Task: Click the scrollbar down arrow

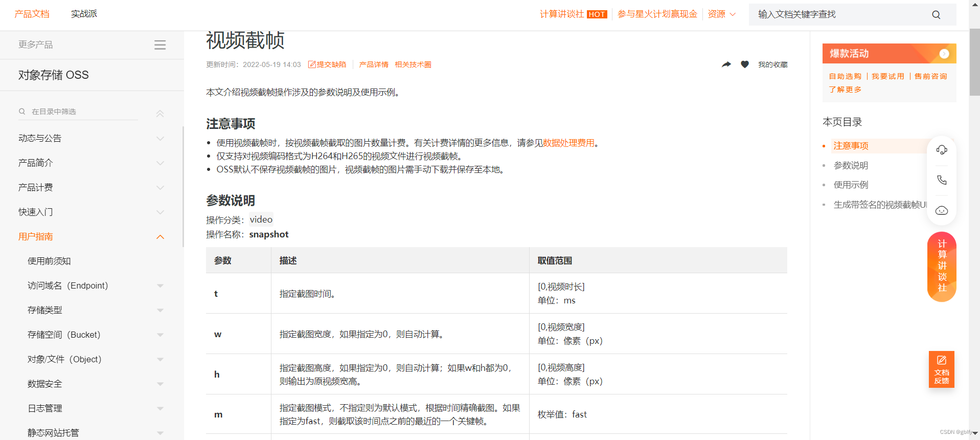Action: point(975,433)
